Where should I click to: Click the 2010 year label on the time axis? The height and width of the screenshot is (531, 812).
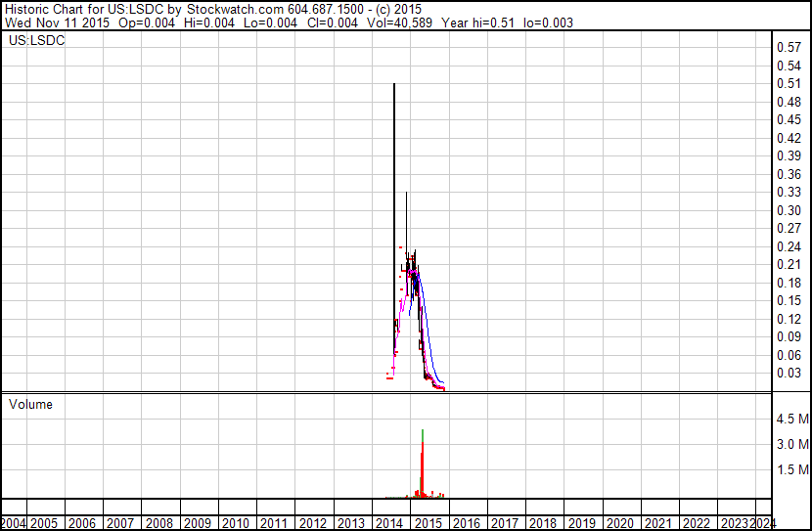236,523
